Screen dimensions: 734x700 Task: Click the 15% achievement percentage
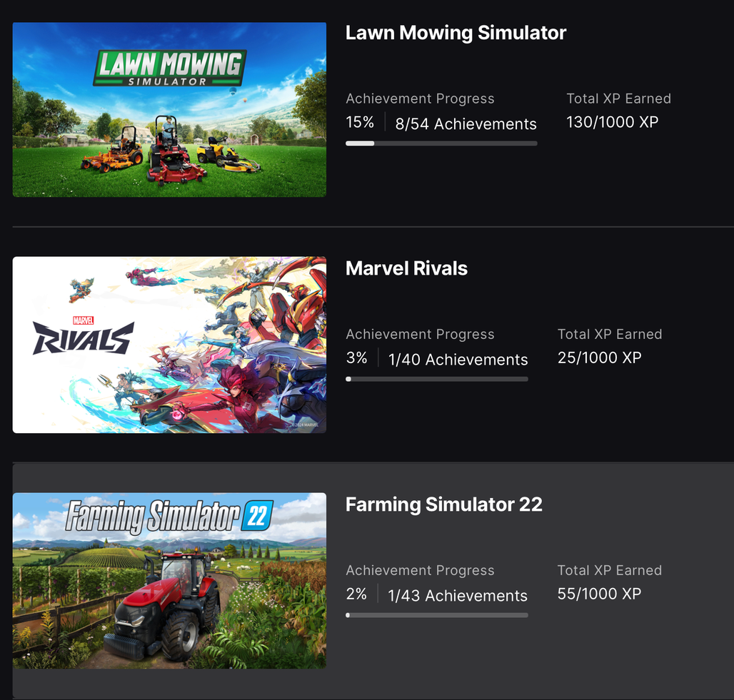tap(360, 122)
